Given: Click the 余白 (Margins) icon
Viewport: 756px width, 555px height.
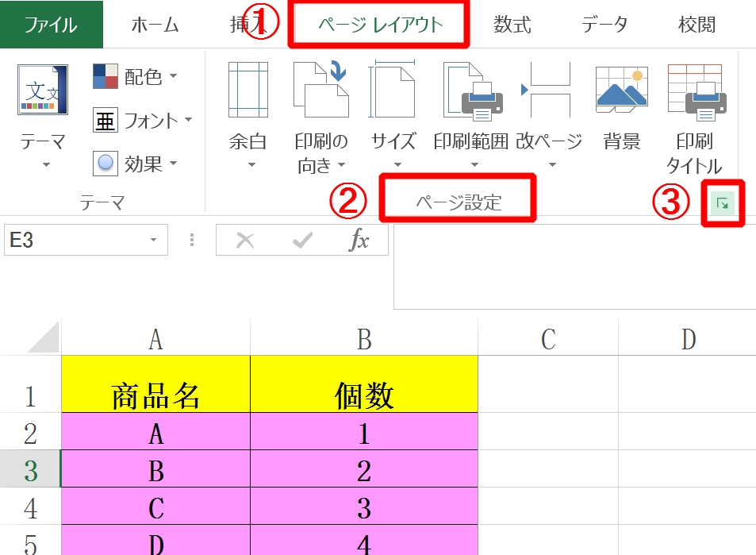Looking at the screenshot, I should point(248,89).
